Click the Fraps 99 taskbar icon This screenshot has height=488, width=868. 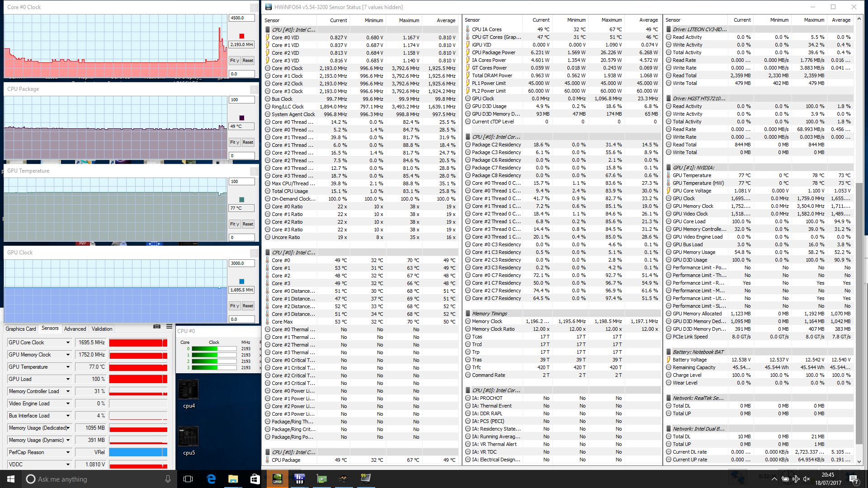coord(365,479)
